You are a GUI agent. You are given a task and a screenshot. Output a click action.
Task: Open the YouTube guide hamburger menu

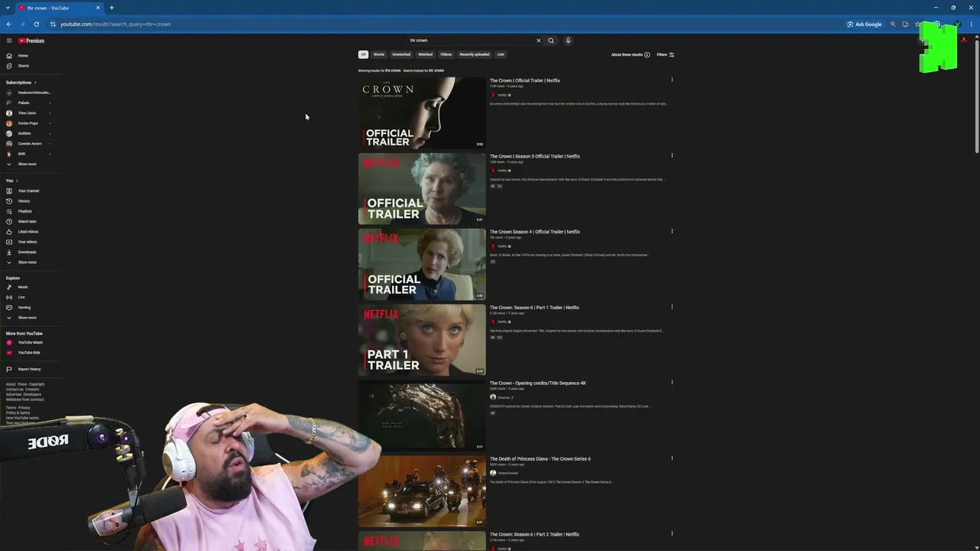9,41
